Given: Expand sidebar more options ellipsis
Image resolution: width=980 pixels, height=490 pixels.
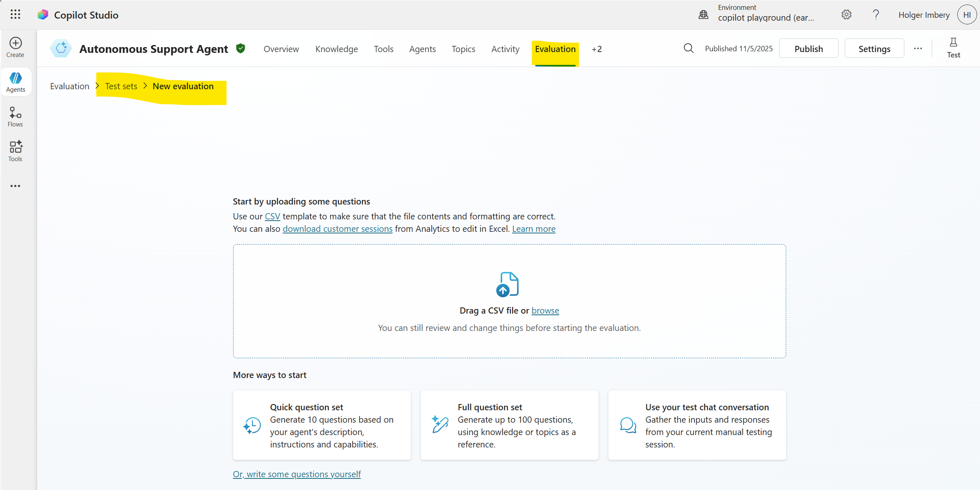Looking at the screenshot, I should [15, 186].
